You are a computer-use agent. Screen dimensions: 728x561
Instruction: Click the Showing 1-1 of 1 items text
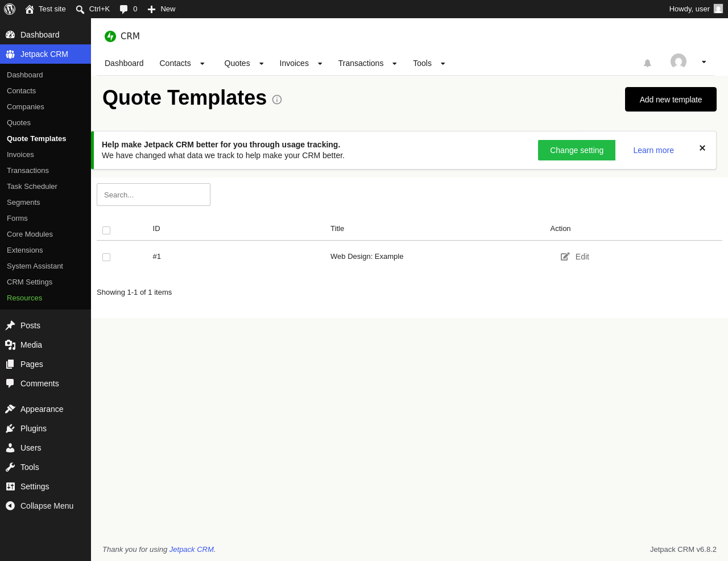pos(134,292)
